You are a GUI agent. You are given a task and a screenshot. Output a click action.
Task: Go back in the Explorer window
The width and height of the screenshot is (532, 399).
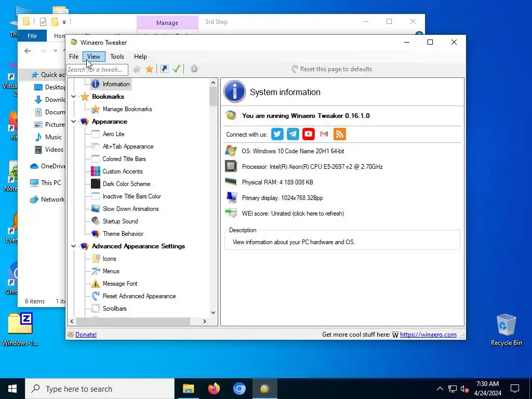[x=28, y=51]
